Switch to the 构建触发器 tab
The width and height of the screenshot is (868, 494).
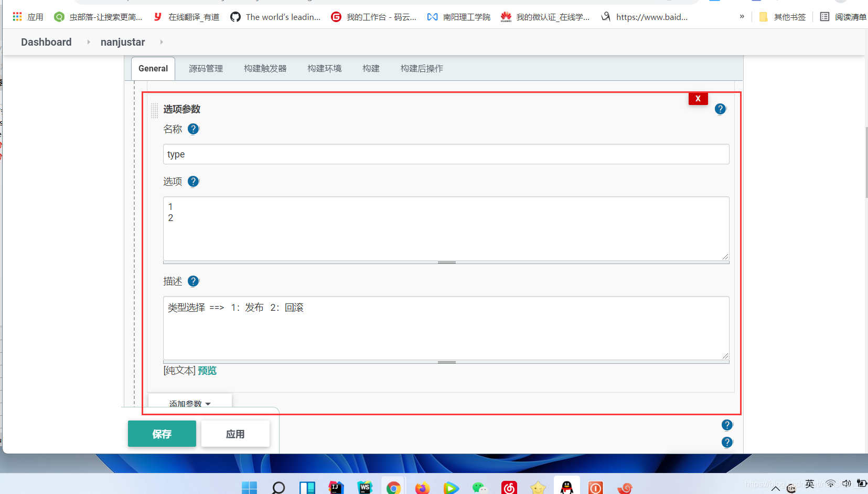[265, 69]
